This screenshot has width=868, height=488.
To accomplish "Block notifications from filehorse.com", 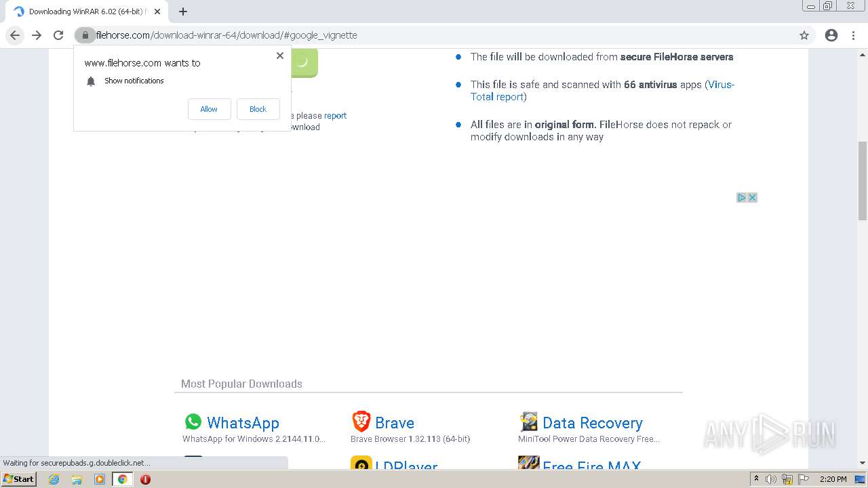I will (x=258, y=109).
